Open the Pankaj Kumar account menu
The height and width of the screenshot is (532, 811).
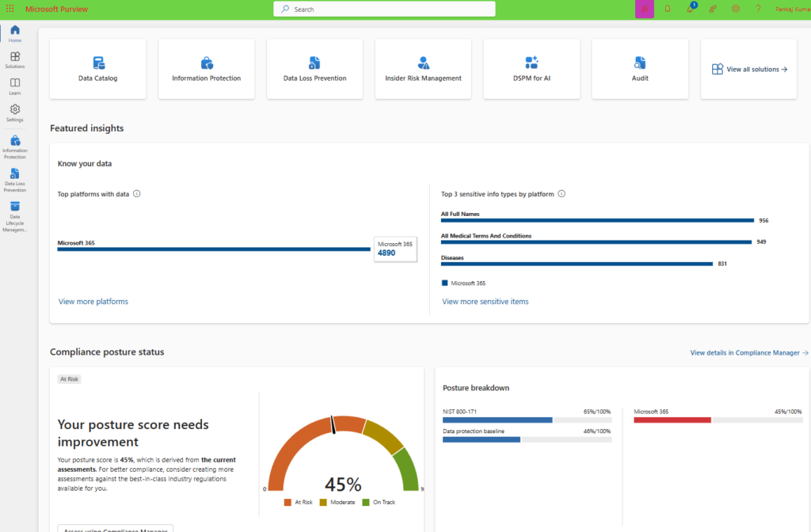tap(792, 9)
